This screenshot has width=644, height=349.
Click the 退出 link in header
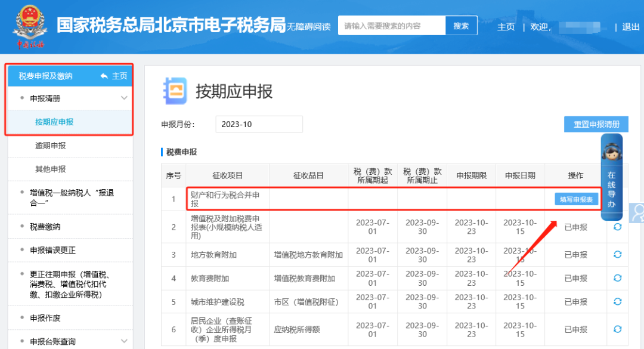[x=630, y=26]
